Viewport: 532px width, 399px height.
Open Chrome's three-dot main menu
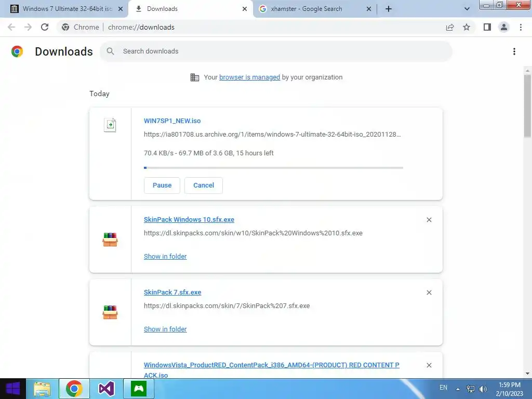521,27
